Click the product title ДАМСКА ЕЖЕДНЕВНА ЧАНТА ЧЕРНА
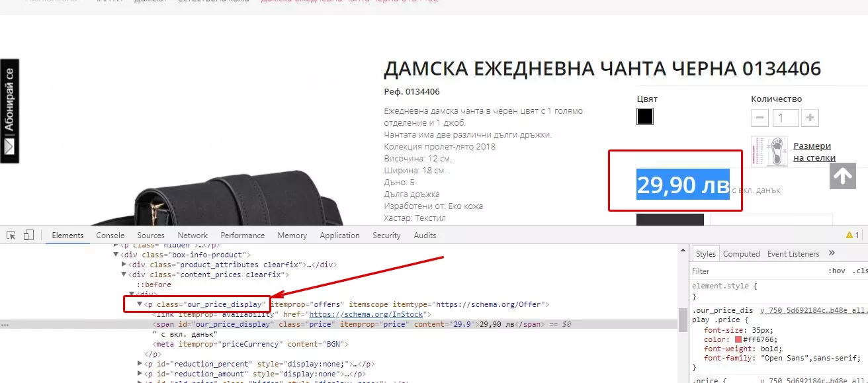The image size is (868, 383). pos(602,68)
